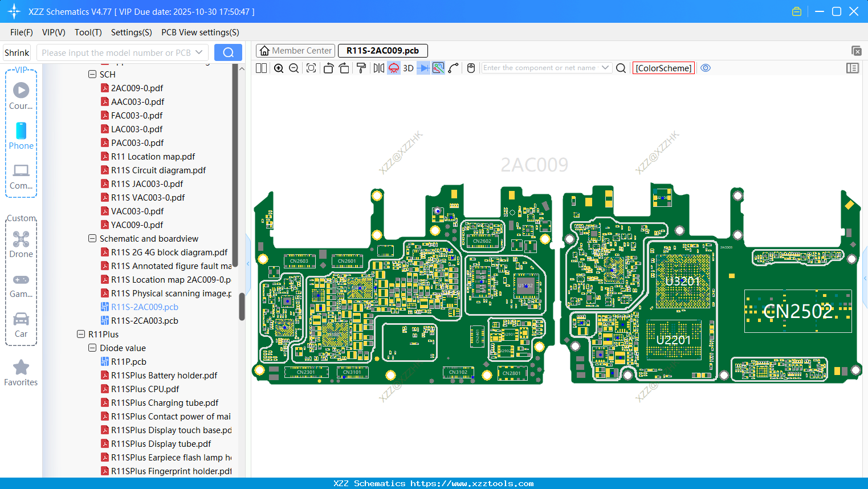
Task: Switch to the Member Center tab
Action: pos(295,50)
